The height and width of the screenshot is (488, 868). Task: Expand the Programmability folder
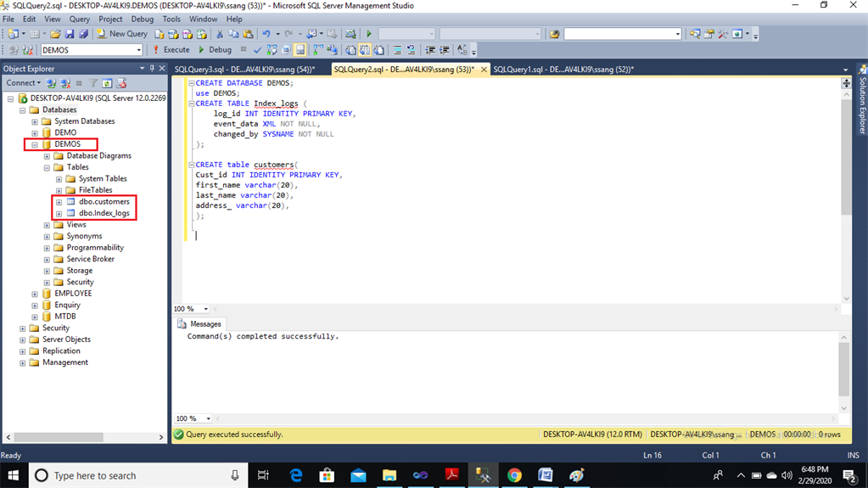47,248
